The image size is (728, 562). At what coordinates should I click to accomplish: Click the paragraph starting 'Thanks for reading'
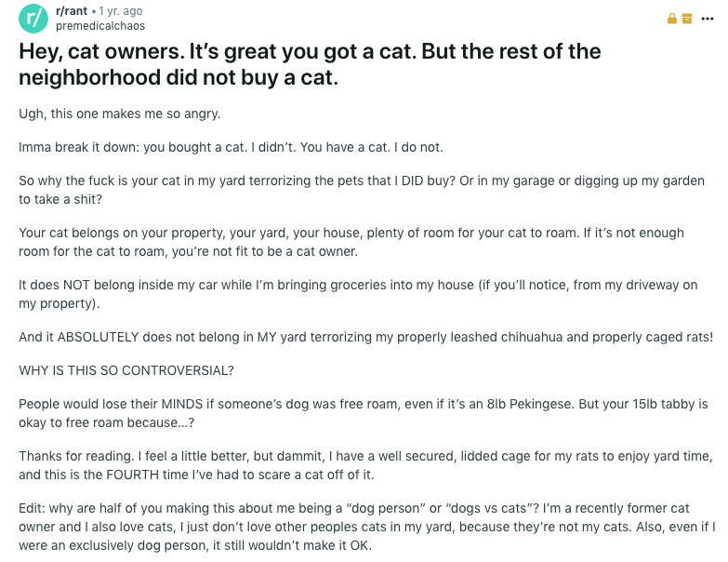click(365, 465)
